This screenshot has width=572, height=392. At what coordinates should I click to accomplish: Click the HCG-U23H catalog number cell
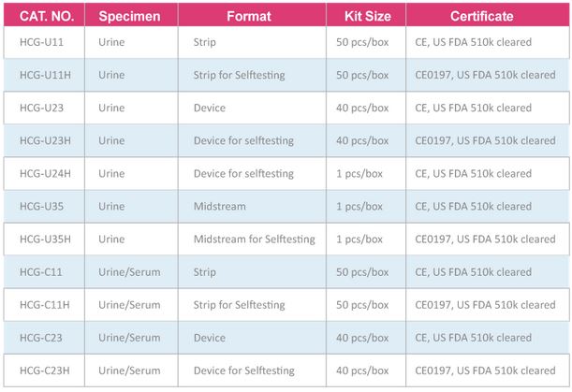(43, 141)
